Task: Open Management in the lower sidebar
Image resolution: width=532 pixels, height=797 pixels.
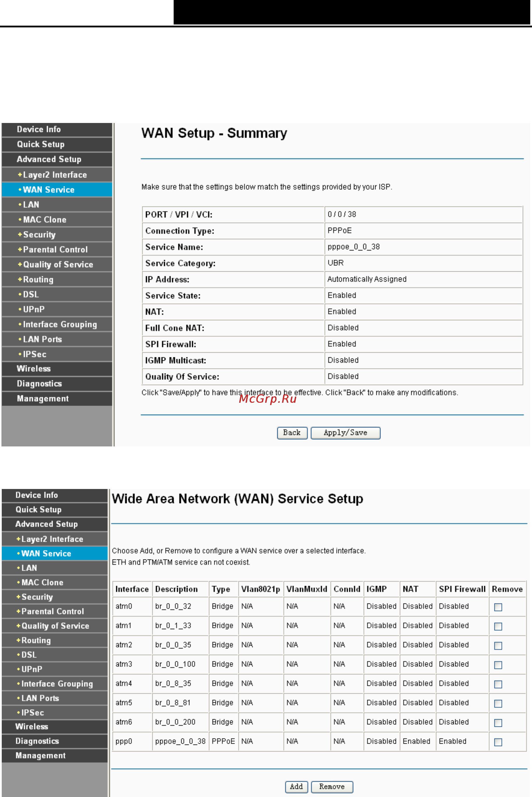Action: (54, 756)
